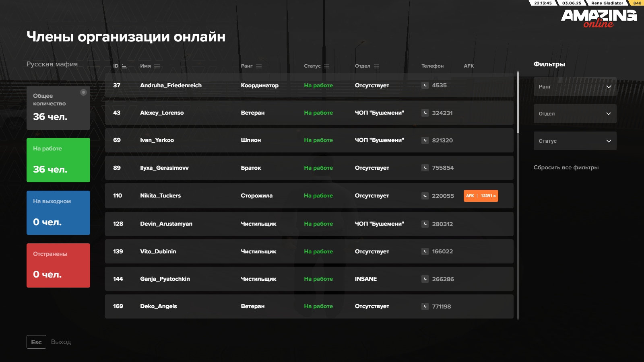Image resolution: width=644 pixels, height=362 pixels.
Task: Click the name Deko_Angels
Action: [x=158, y=306]
